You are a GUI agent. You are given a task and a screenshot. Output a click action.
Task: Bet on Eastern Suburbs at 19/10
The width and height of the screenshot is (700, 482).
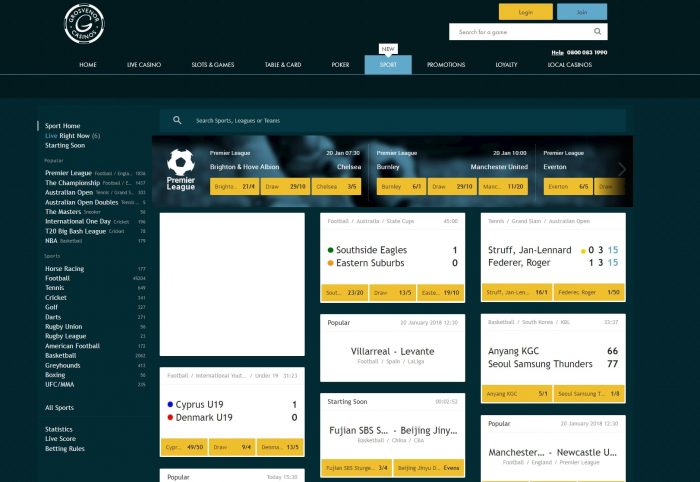pyautogui.click(x=441, y=293)
